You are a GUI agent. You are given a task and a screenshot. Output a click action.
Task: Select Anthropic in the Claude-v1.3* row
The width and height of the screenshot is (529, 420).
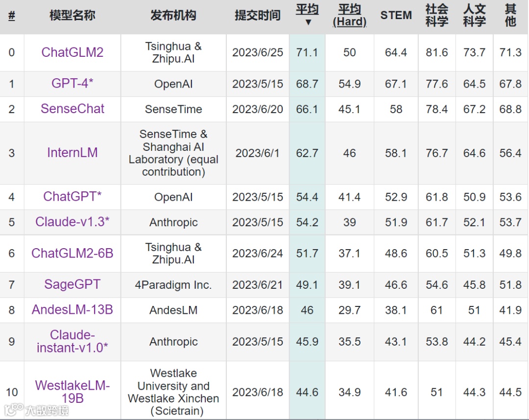(173, 222)
